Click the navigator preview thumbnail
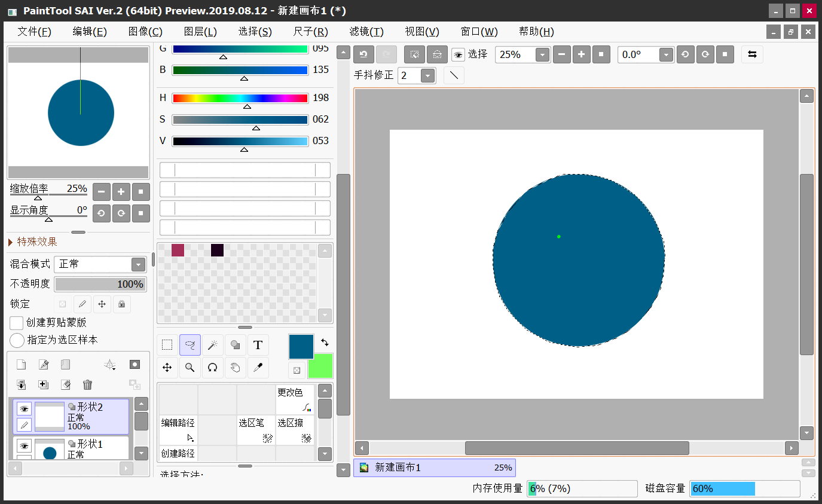 pyautogui.click(x=78, y=113)
